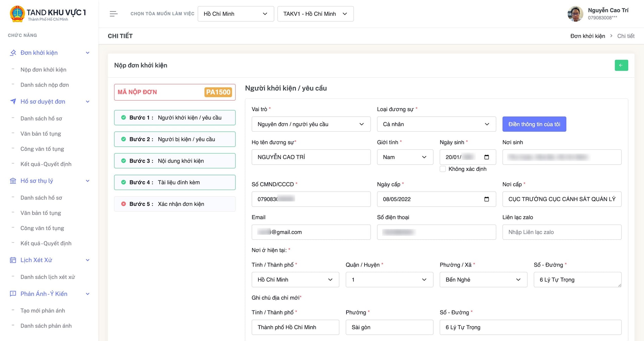This screenshot has width=644, height=341.
Task: Click breadcrumb chevron separator icon
Action: click(611, 36)
